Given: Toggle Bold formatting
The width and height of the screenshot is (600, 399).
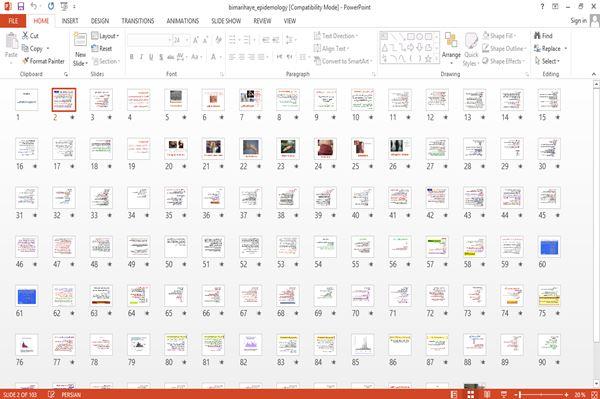Looking at the screenshot, I should [132, 57].
